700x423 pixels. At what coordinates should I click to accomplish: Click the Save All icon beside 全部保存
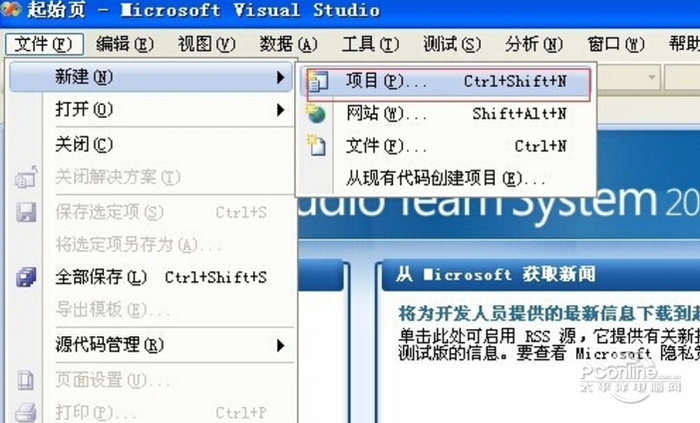(26, 277)
